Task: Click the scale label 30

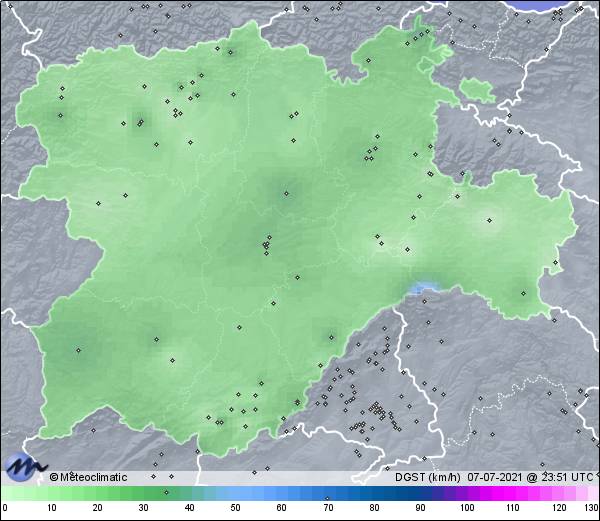Action: coord(143,508)
